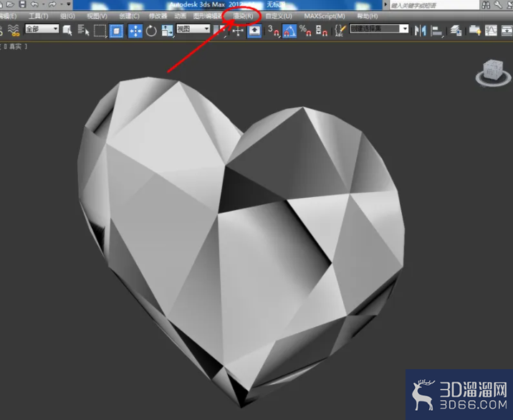Image resolution: width=513 pixels, height=420 pixels.
Task: Toggle Keyboard Shortcut Override
Action: pyautogui.click(x=254, y=31)
